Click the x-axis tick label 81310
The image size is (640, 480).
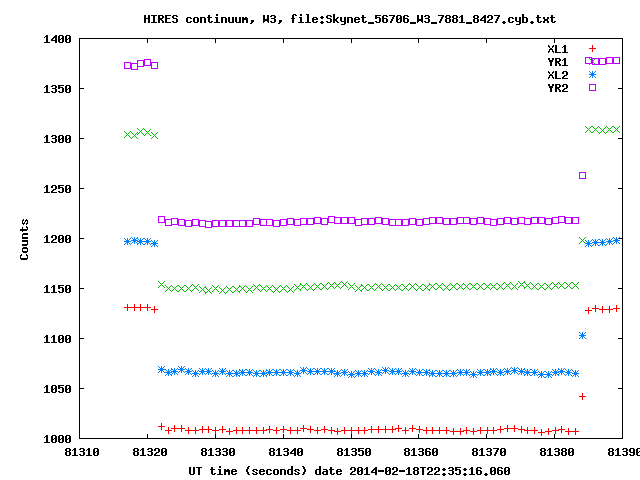click(82, 452)
